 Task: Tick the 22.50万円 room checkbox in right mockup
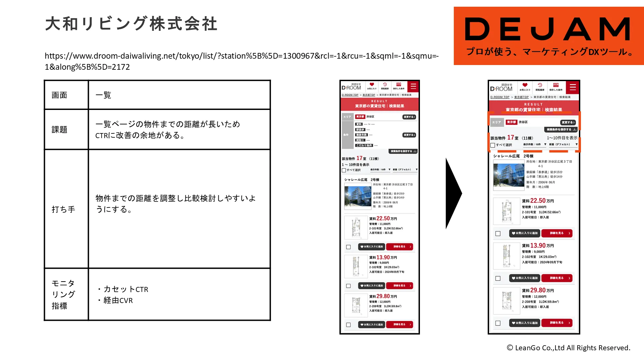tap(498, 234)
